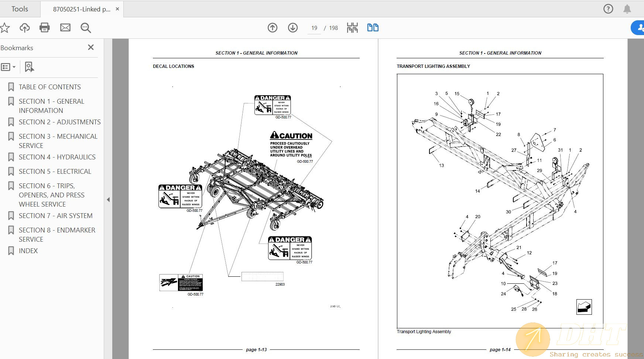Collapse the Bookmarks side panel

coord(108,199)
